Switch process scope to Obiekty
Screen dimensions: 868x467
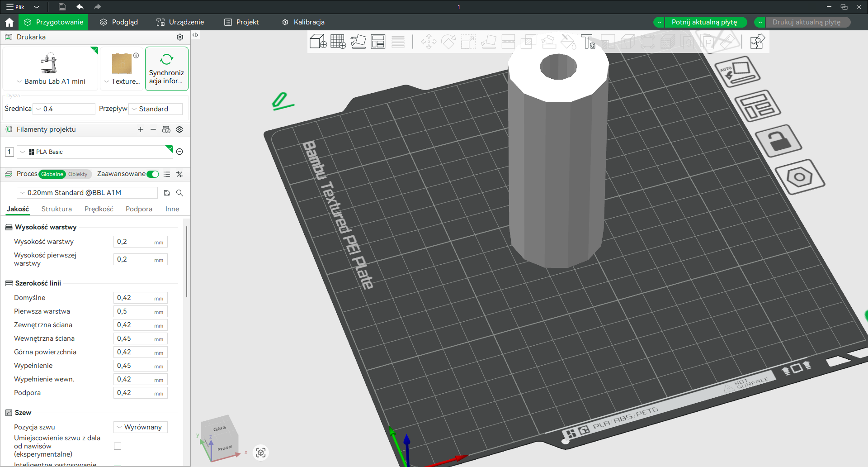(78, 174)
